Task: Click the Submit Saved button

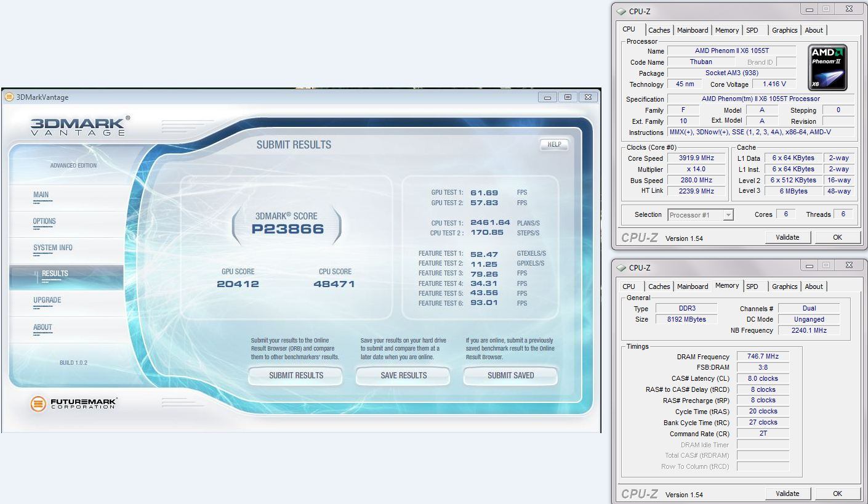Action: pyautogui.click(x=511, y=375)
